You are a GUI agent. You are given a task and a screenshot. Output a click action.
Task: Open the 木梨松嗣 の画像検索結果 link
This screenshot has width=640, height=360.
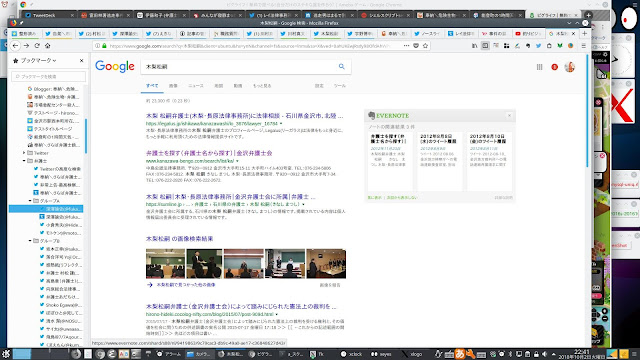(x=180, y=238)
